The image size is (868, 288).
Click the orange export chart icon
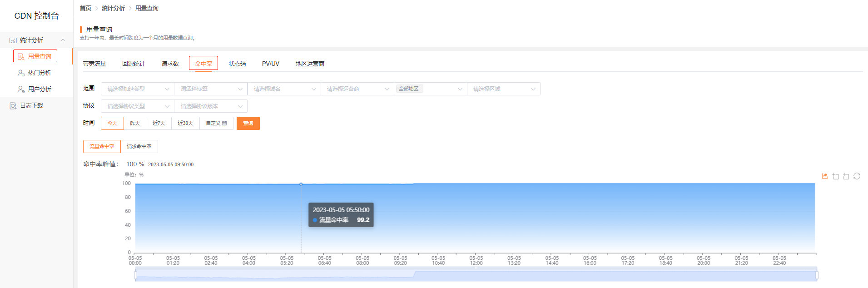tap(825, 176)
